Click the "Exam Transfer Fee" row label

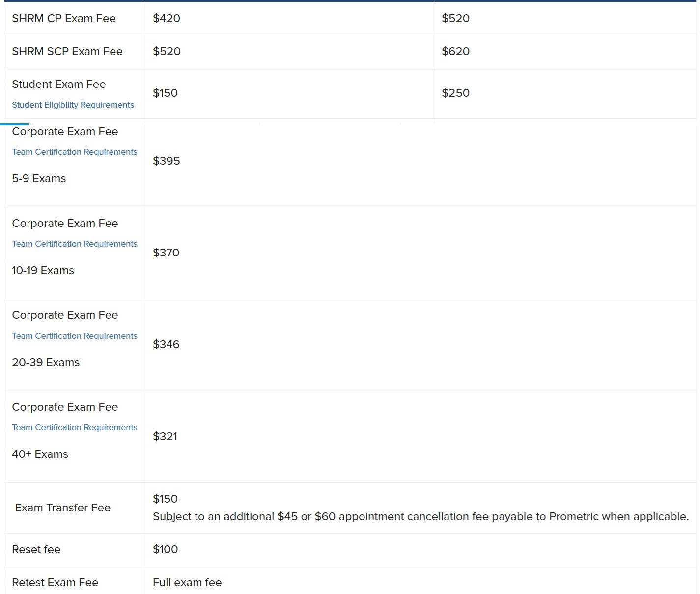[x=63, y=508]
